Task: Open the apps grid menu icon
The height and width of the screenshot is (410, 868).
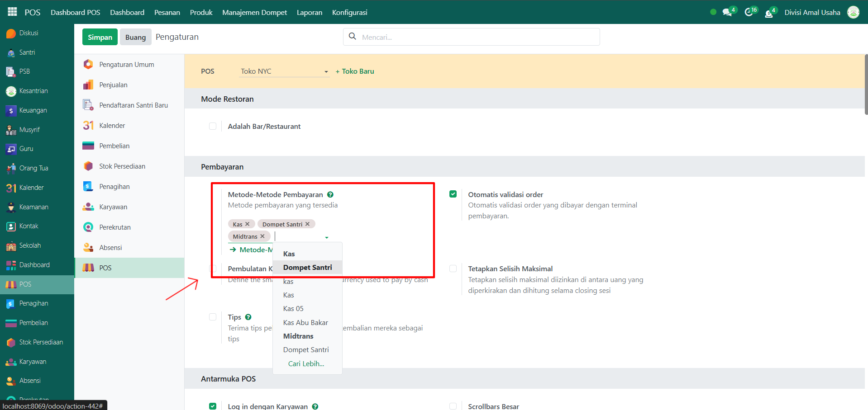Action: coord(12,12)
